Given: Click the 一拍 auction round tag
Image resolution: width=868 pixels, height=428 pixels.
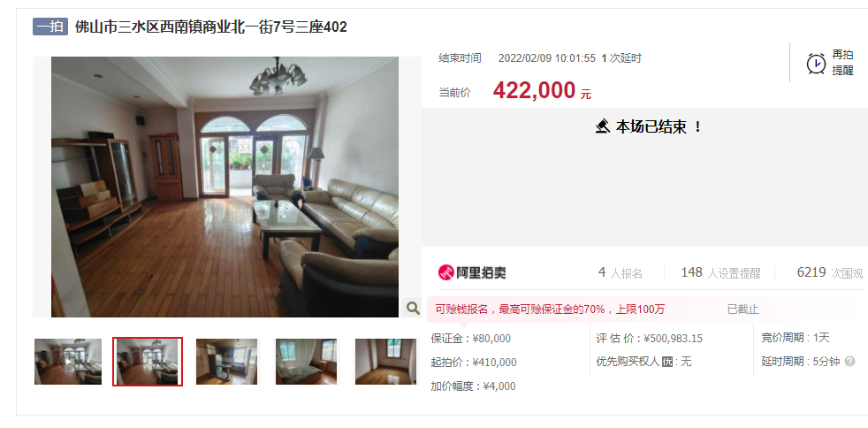Looking at the screenshot, I should tap(50, 27).
